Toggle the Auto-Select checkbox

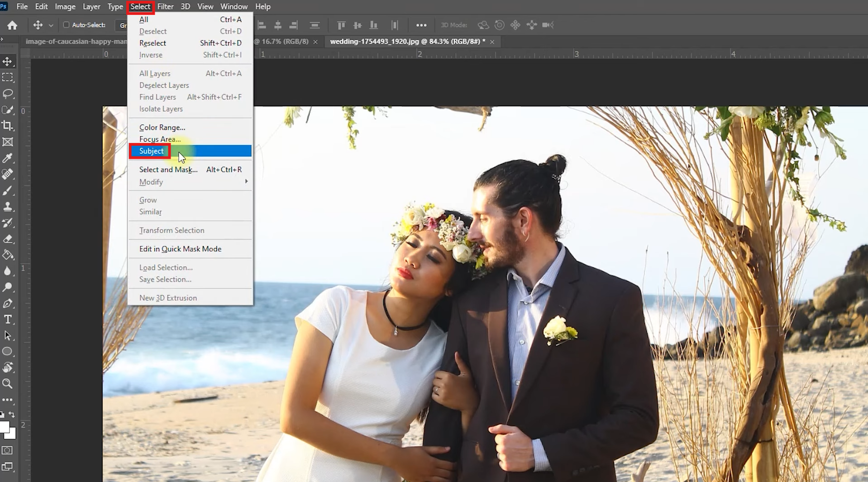tap(66, 25)
